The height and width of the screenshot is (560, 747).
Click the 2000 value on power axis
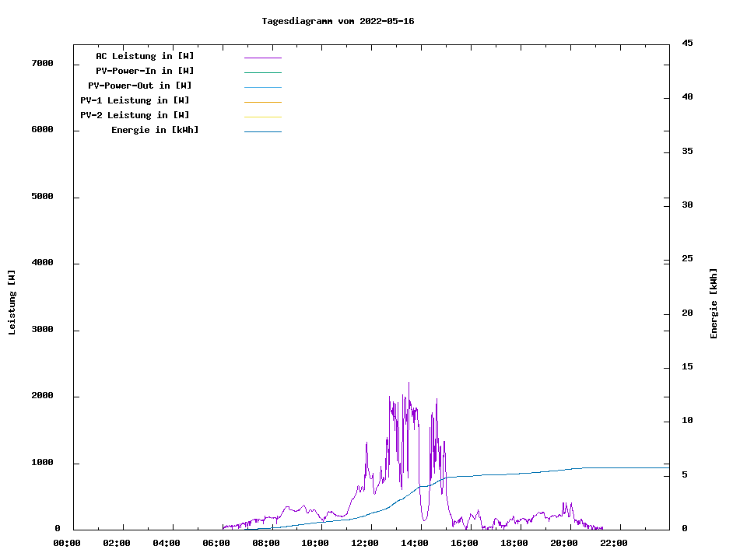42,396
